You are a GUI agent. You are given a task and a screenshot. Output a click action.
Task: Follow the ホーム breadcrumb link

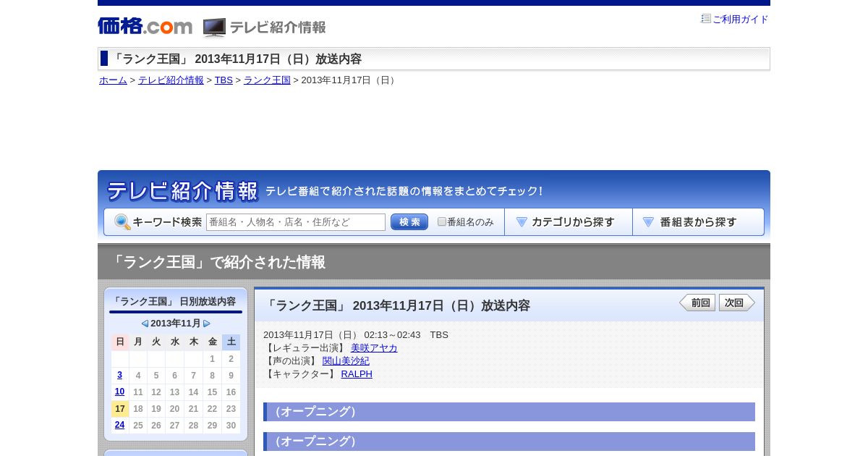113,80
